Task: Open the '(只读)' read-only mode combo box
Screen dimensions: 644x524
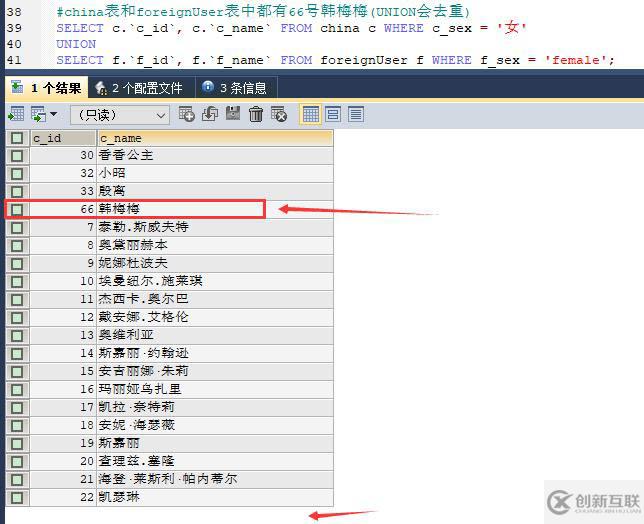Action: click(120, 115)
